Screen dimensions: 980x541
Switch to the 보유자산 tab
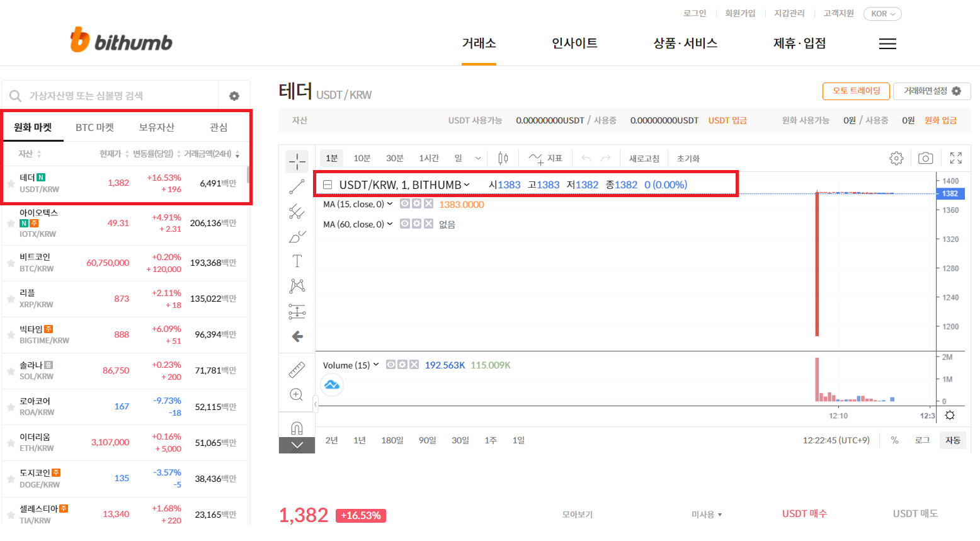[156, 127]
